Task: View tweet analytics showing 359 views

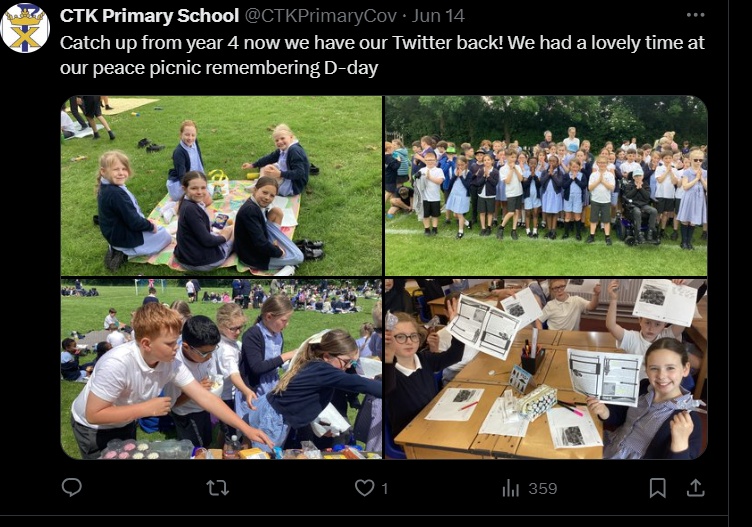Action: coord(529,489)
